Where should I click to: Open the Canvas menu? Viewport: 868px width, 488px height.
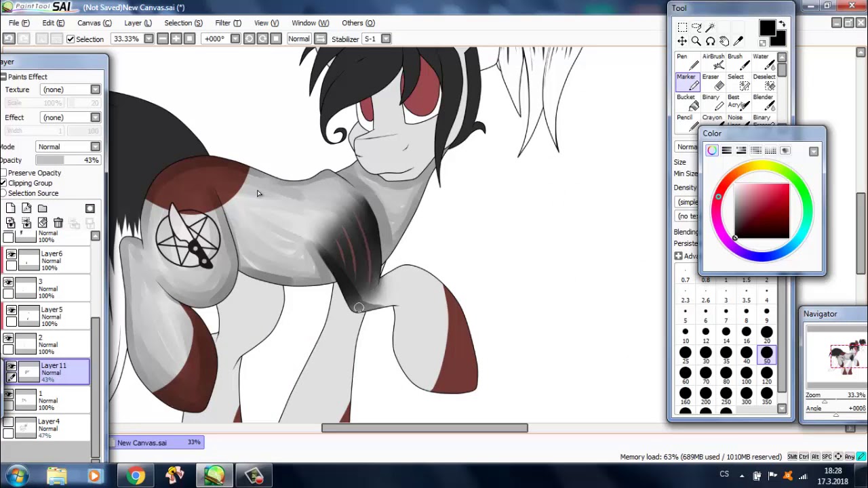point(94,23)
